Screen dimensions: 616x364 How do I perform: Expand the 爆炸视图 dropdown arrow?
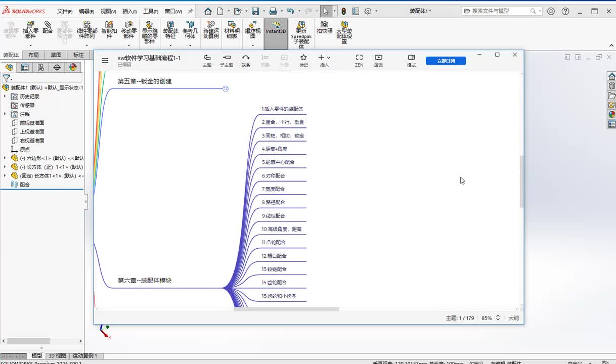253,45
